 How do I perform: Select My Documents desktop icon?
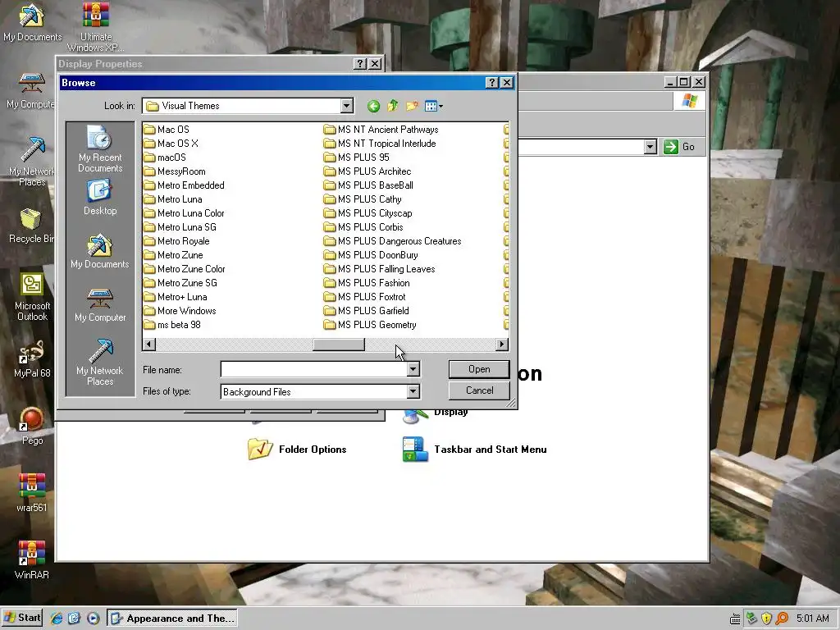[32, 22]
